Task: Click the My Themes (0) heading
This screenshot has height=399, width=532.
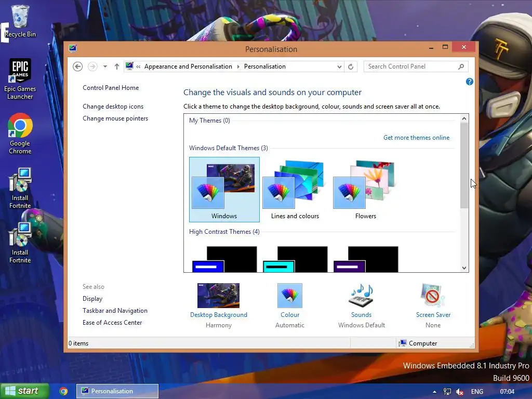Action: 209,121
